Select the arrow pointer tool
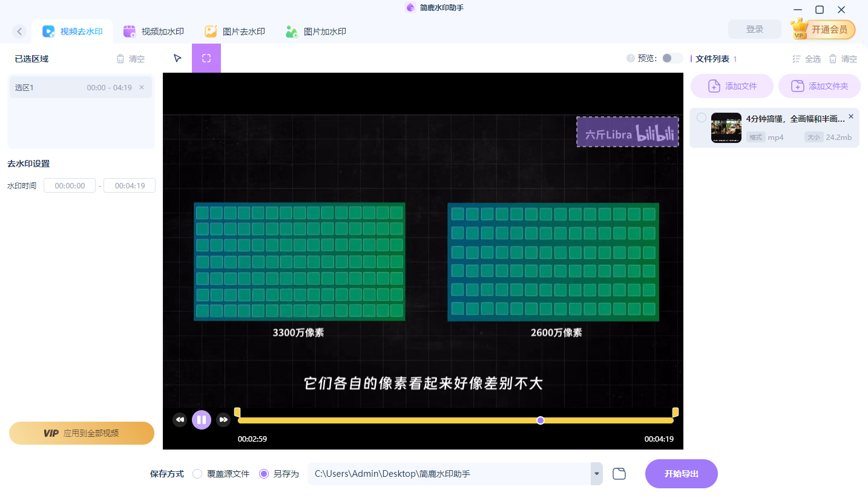868x498 pixels. [177, 58]
